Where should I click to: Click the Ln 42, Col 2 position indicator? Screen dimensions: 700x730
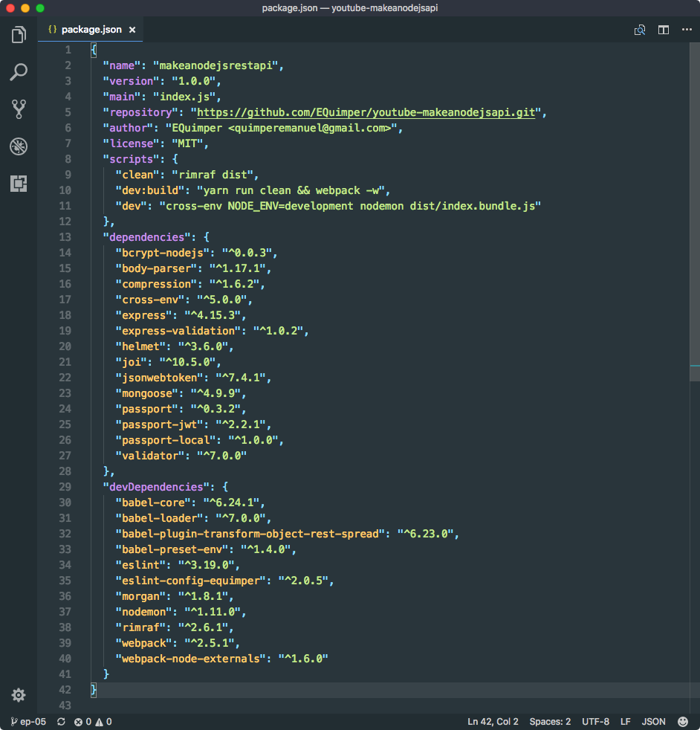493,721
